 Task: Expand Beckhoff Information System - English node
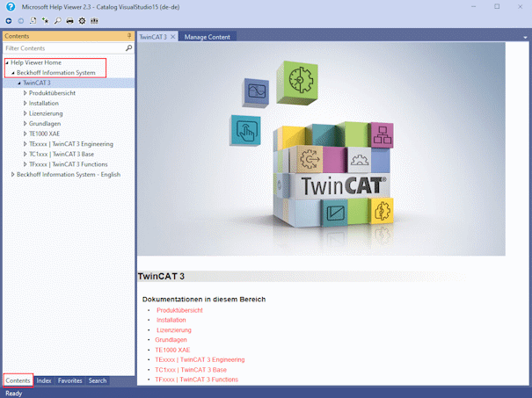point(13,174)
